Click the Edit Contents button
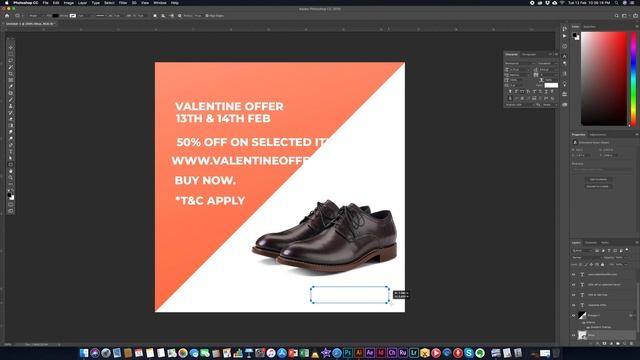This screenshot has width=640, height=360. pos(598,179)
